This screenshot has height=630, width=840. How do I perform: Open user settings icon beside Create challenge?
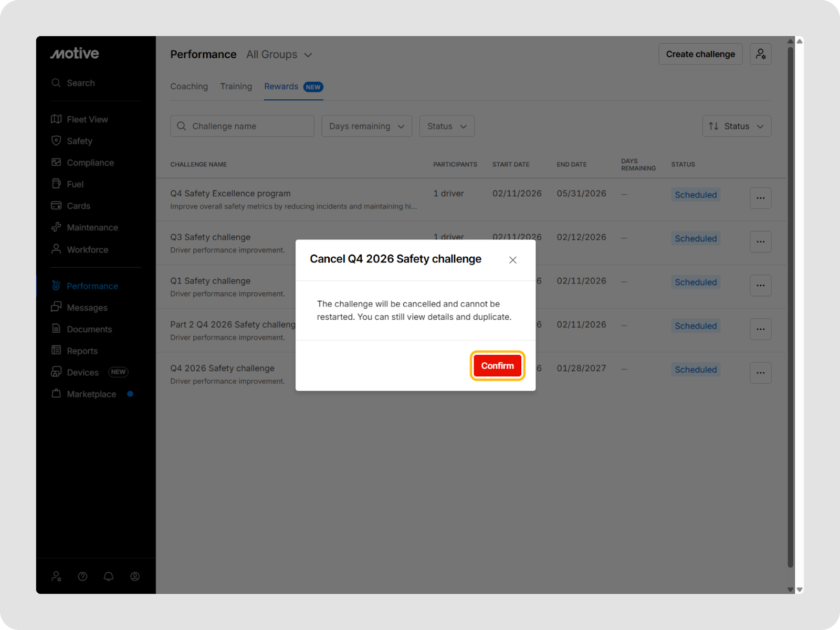tap(760, 54)
